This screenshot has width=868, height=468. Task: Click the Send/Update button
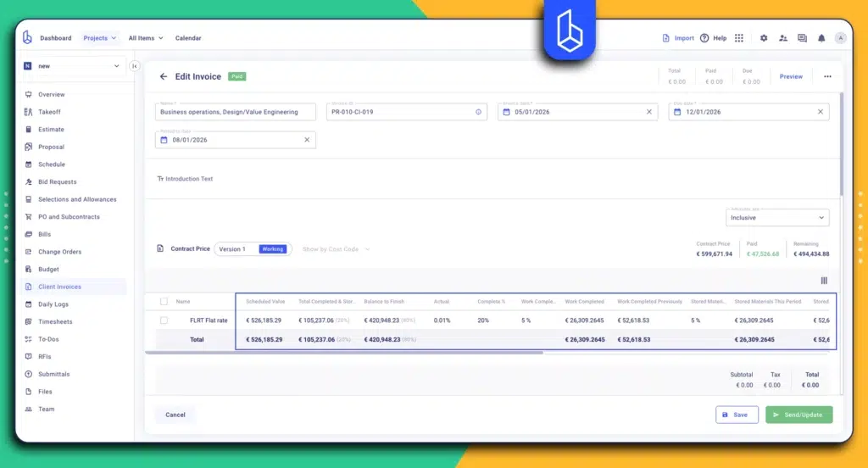798,415
